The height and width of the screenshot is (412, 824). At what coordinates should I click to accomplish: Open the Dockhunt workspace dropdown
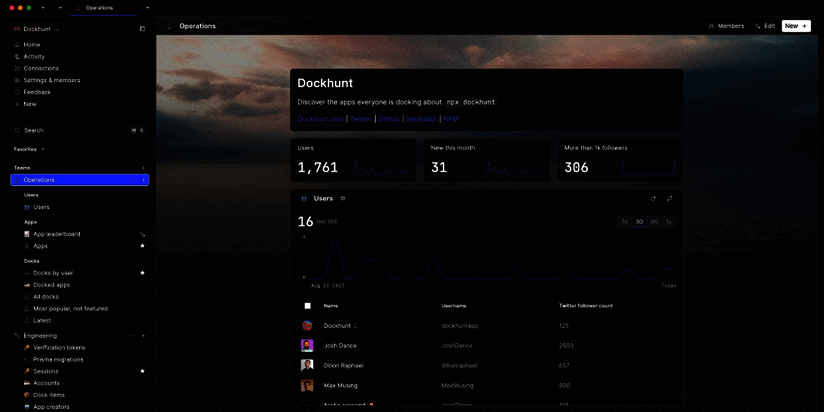point(40,29)
